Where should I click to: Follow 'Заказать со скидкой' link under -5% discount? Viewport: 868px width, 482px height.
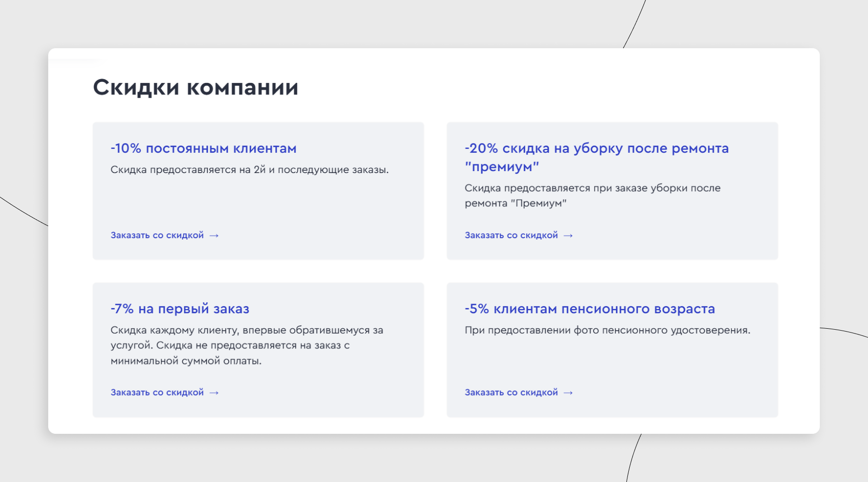pos(511,392)
